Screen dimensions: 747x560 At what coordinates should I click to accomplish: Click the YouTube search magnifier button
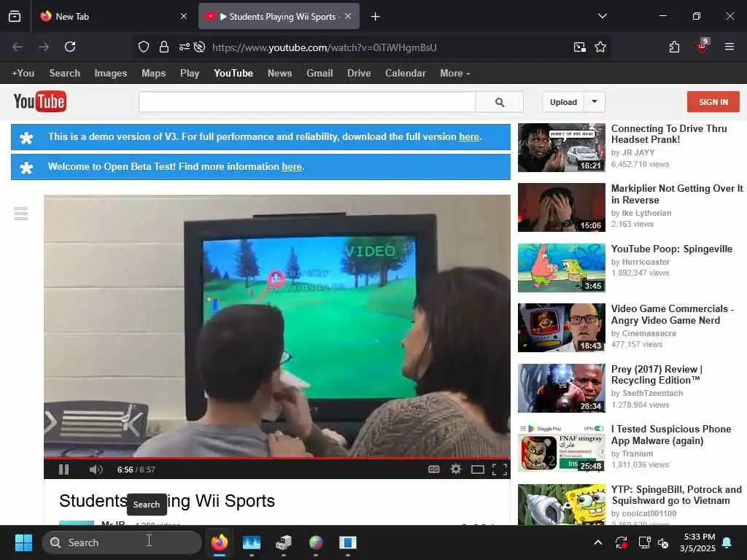tap(499, 102)
